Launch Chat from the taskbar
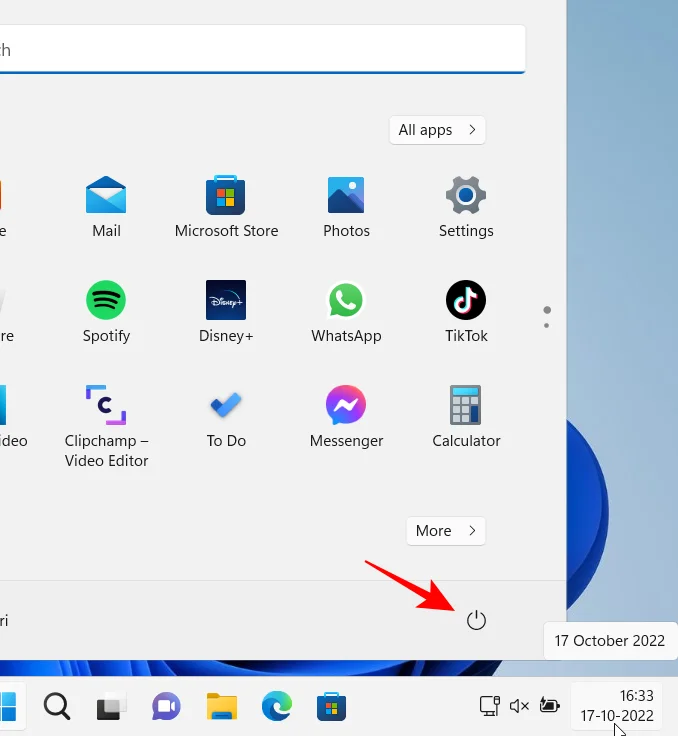 coord(166,706)
